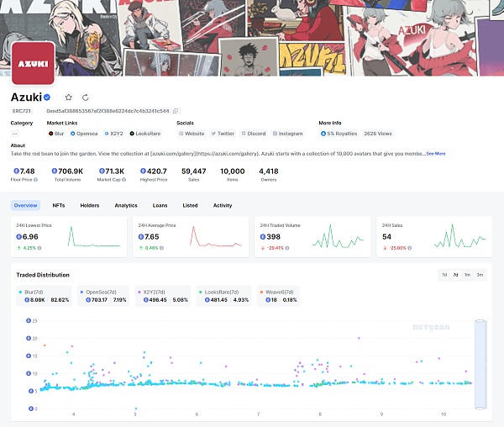The width and height of the screenshot is (504, 427).
Task: Switch to the Analytics tab
Action: tap(126, 205)
